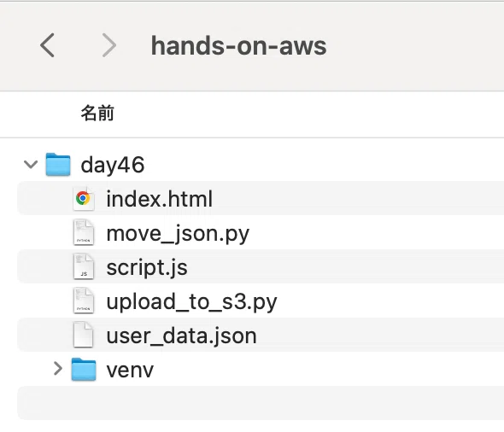Select the script.js file name
Image resolution: width=504 pixels, height=432 pixels.
(x=147, y=267)
